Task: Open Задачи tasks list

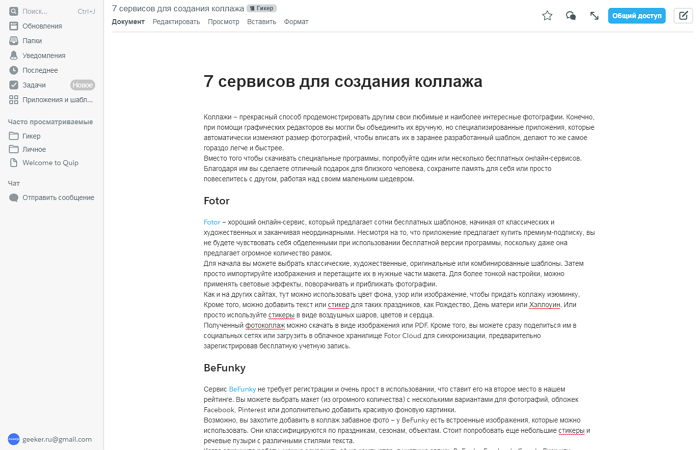Action: click(x=34, y=85)
